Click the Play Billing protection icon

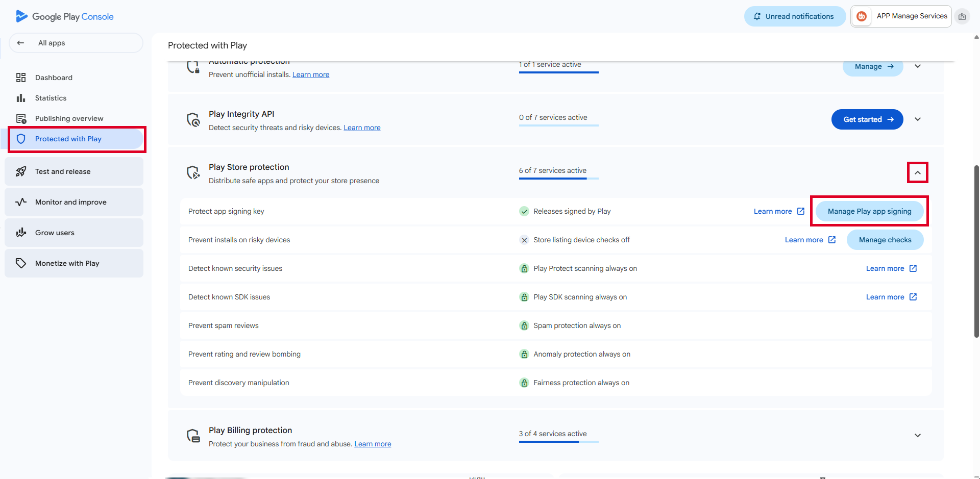coord(193,436)
